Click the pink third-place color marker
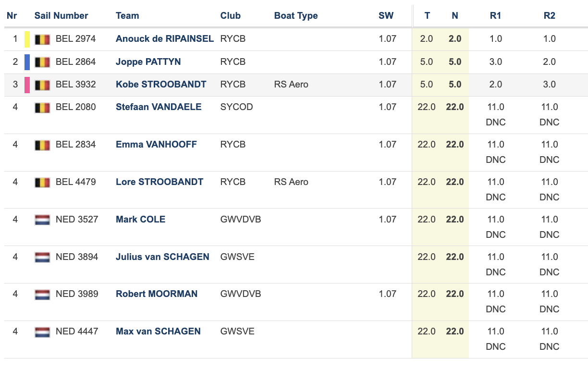The height and width of the screenshot is (370, 588). pyautogui.click(x=27, y=85)
